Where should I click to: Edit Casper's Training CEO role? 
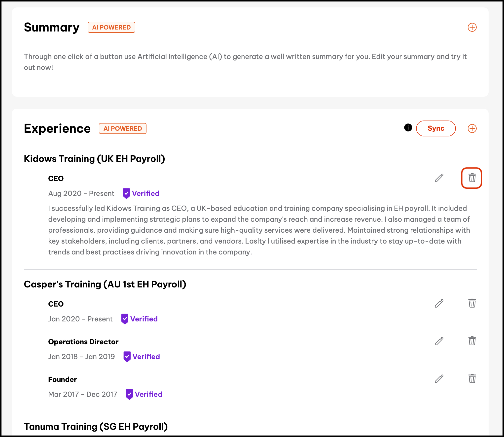click(x=439, y=303)
